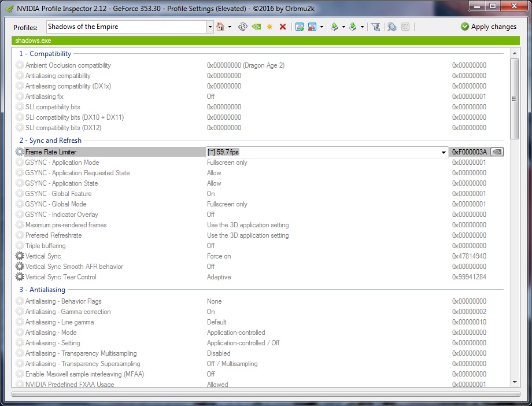Click the scroll down arrow of the settings list

click(x=514, y=382)
